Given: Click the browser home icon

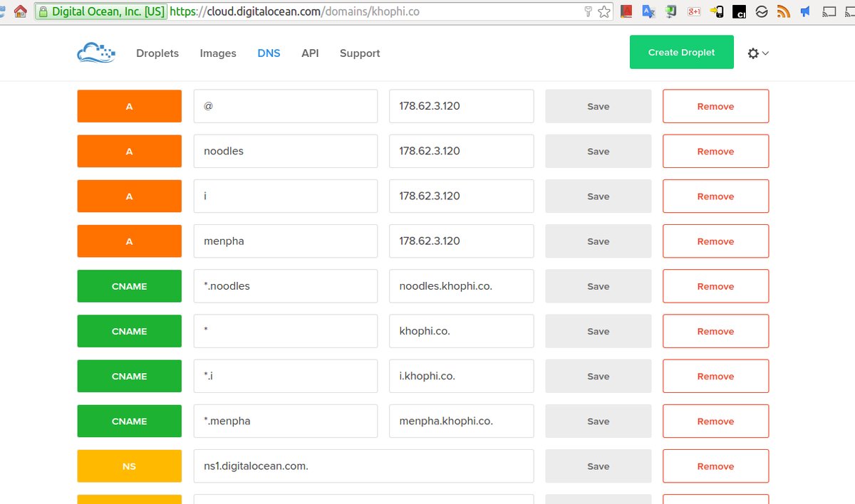Looking at the screenshot, I should (x=21, y=11).
